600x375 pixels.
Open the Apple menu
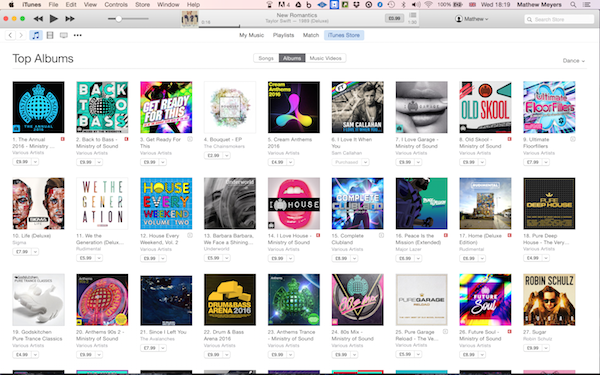(x=11, y=5)
